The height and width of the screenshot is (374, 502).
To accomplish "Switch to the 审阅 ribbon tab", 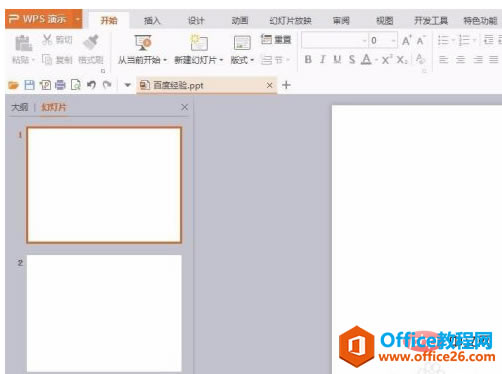I will click(x=341, y=21).
